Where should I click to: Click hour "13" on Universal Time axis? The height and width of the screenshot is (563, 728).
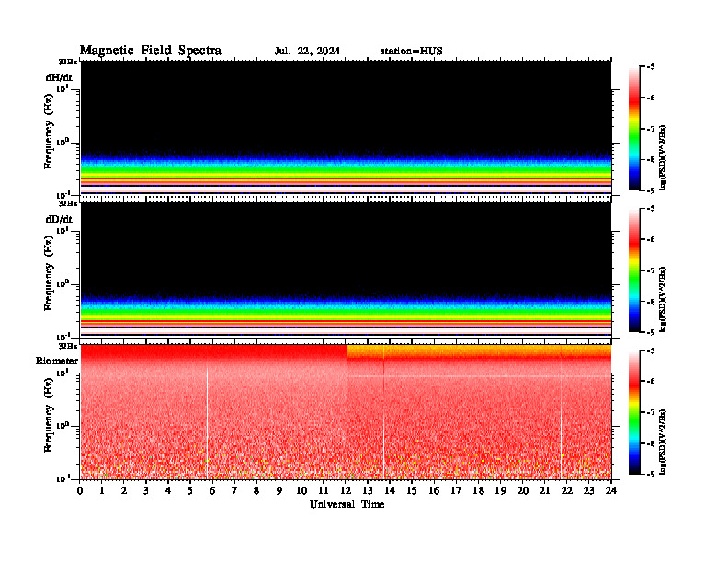(x=368, y=490)
